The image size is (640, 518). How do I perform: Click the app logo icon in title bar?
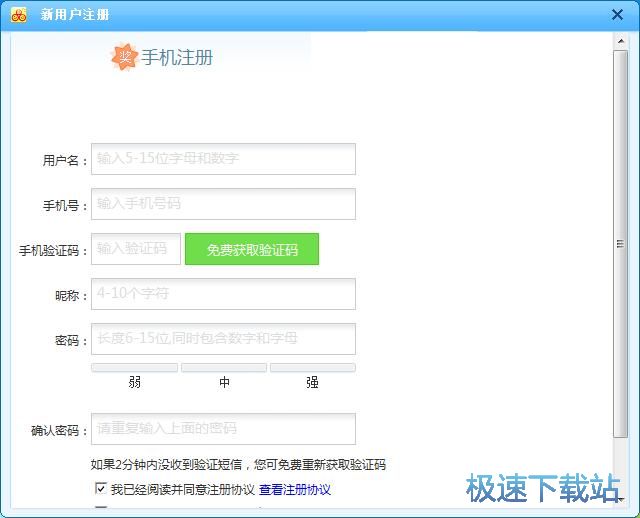(x=18, y=15)
